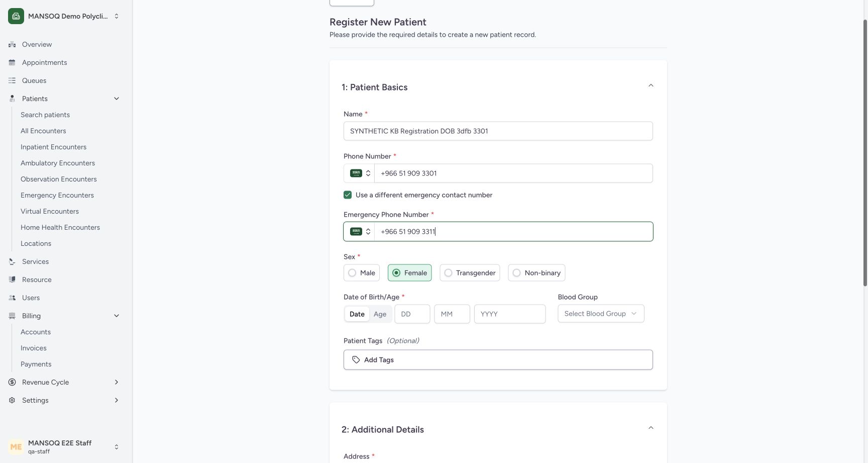
Task: Click the Settings gear icon
Action: (12, 400)
